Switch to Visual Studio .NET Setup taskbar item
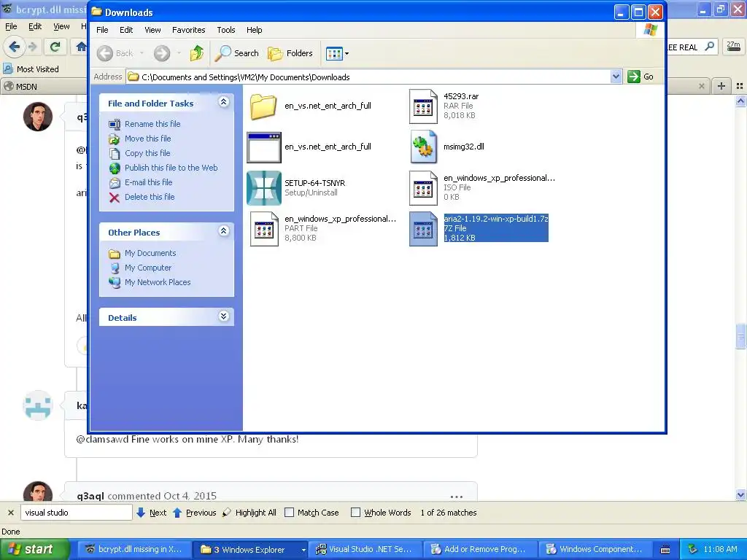The height and width of the screenshot is (560, 747). [365, 550]
